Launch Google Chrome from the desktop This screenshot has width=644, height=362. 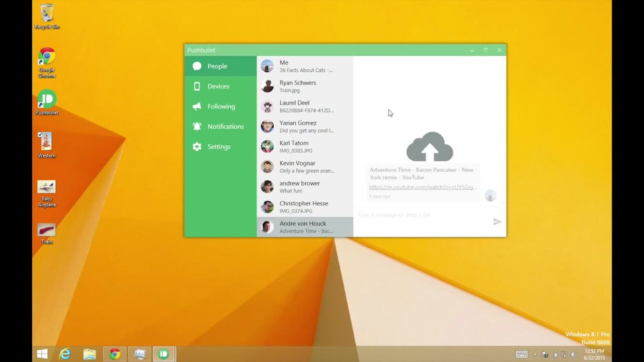click(x=46, y=59)
